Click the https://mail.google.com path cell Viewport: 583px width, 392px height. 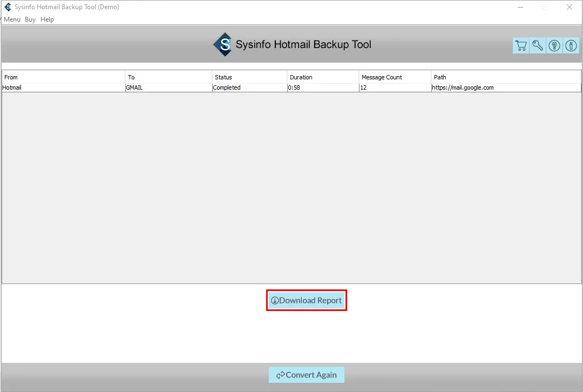coord(506,88)
